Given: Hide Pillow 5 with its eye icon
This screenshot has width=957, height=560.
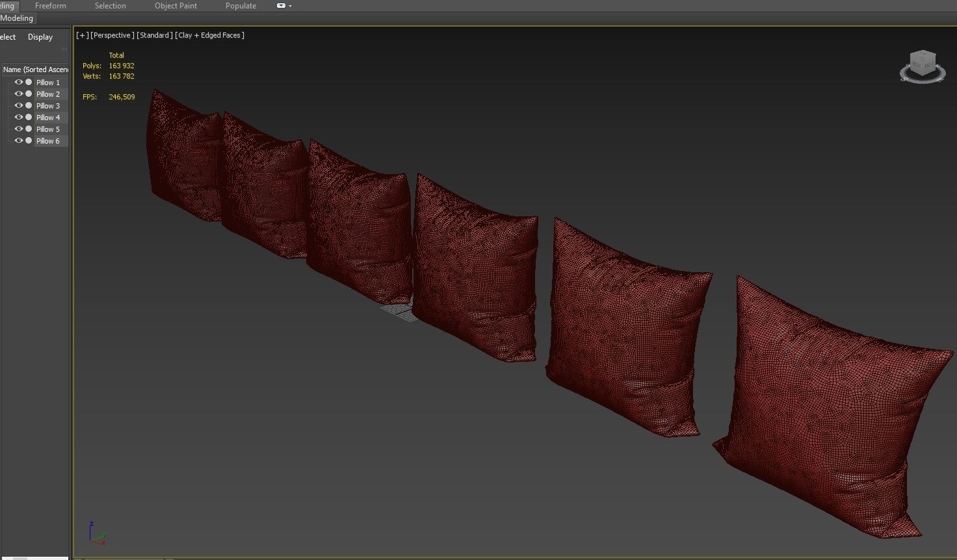Looking at the screenshot, I should click(18, 129).
